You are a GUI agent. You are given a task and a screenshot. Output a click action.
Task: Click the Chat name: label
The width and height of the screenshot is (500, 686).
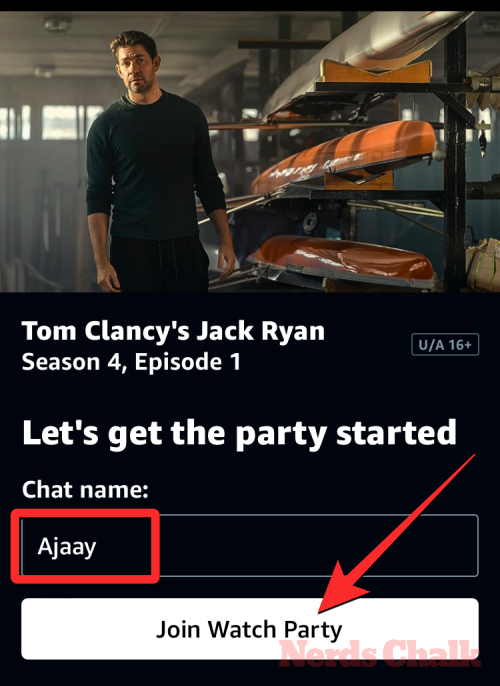(85, 489)
